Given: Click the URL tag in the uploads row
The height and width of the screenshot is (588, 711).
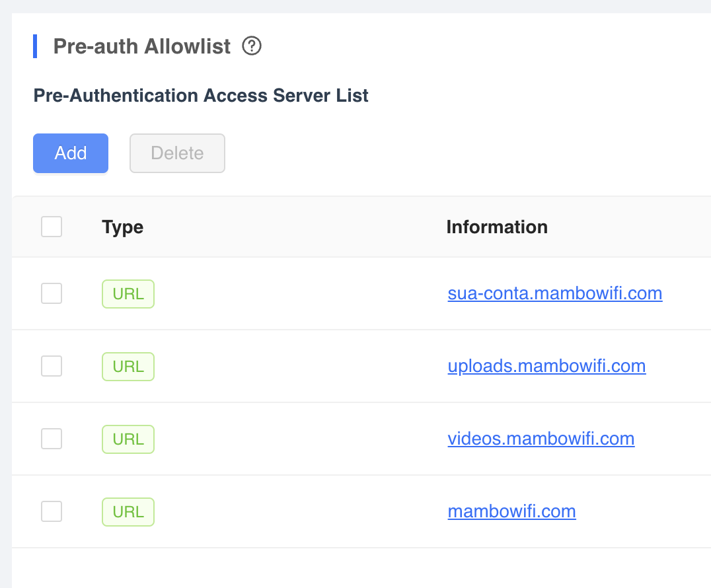Looking at the screenshot, I should [x=128, y=366].
